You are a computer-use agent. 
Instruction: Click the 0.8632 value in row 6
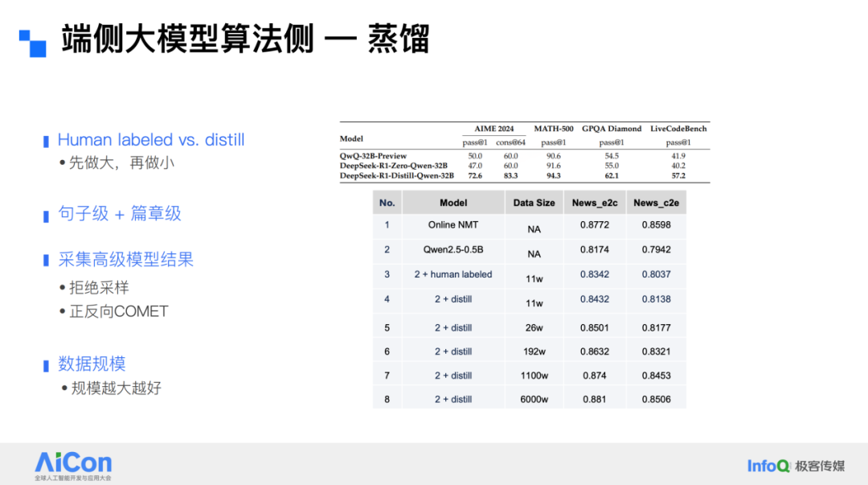595,351
